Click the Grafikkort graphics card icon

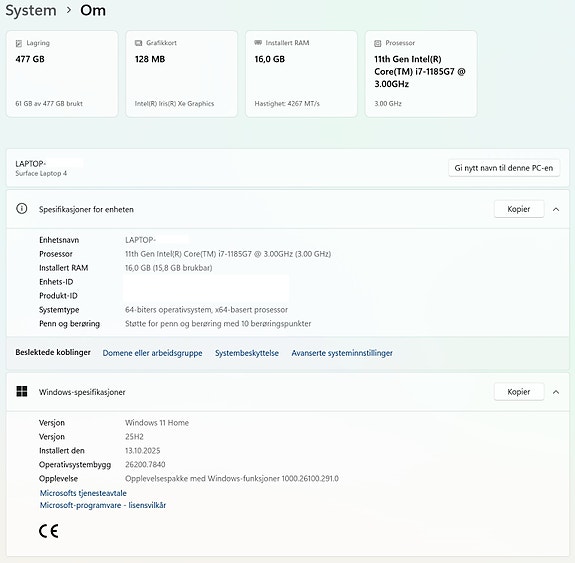(x=138, y=43)
